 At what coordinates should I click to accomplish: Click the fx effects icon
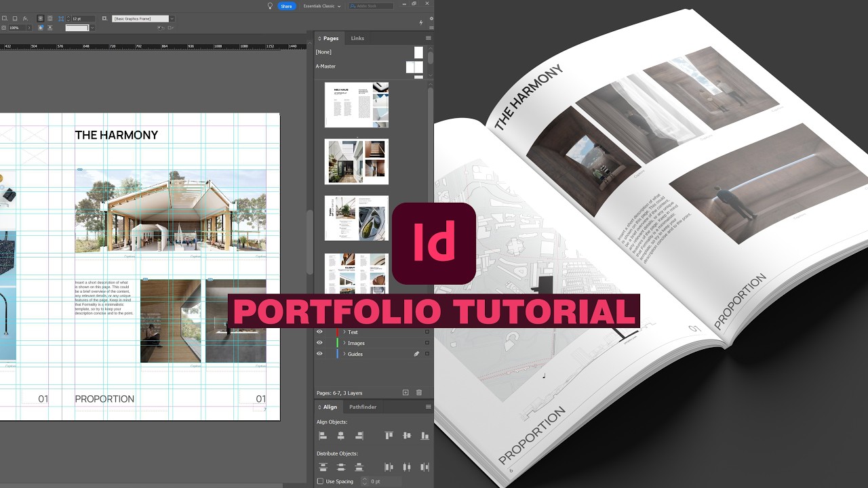point(25,18)
